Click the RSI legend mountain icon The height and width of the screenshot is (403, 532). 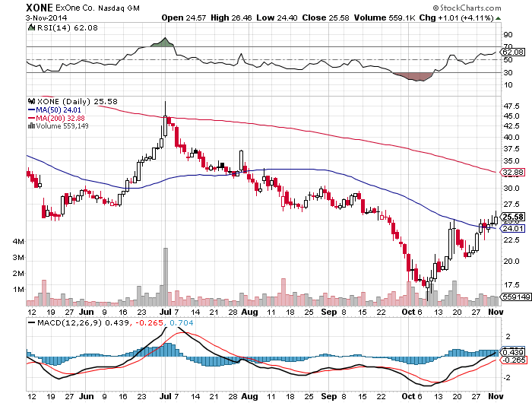[x=32, y=27]
